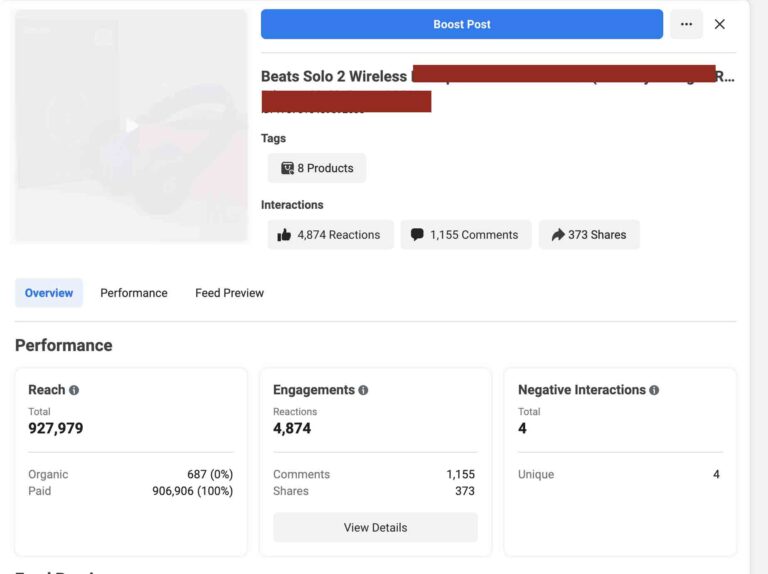The image size is (768, 574).
Task: Click the Performance section heading
Action: pyautogui.click(x=64, y=345)
